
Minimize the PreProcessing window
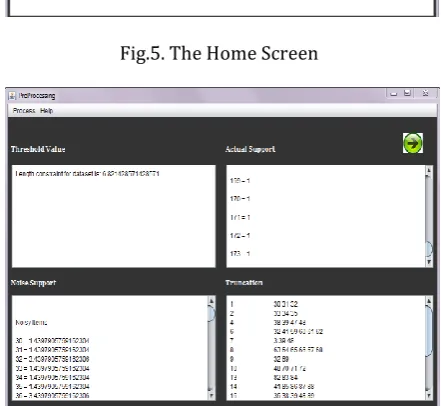click(394, 93)
